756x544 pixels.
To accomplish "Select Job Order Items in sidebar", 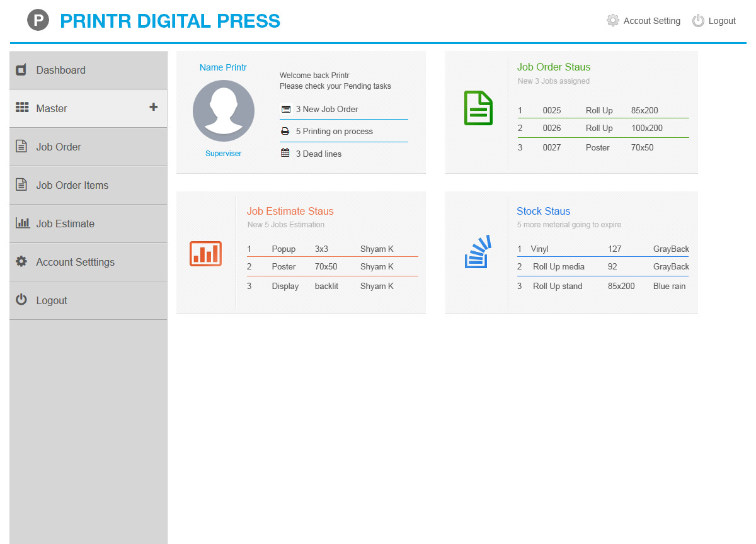I will click(72, 185).
